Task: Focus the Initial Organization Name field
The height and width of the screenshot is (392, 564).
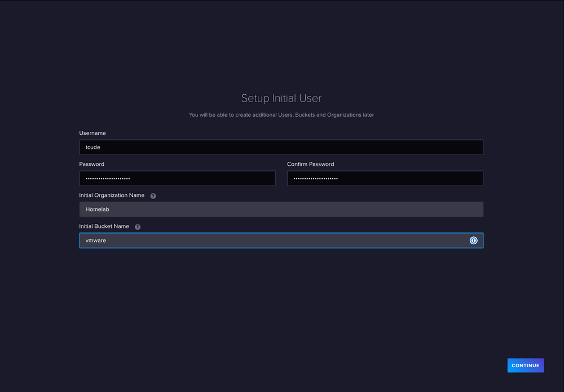Action: click(x=281, y=209)
